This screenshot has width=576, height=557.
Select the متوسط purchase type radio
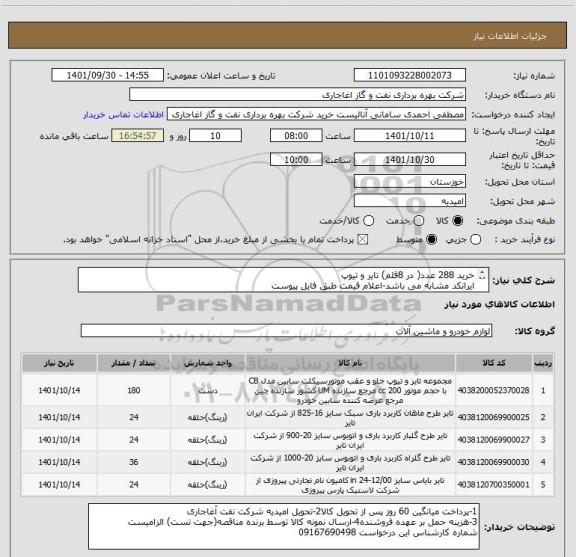coord(431,240)
